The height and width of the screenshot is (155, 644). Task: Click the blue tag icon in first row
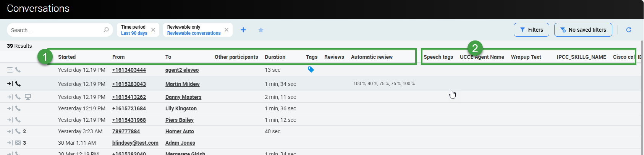tap(311, 69)
